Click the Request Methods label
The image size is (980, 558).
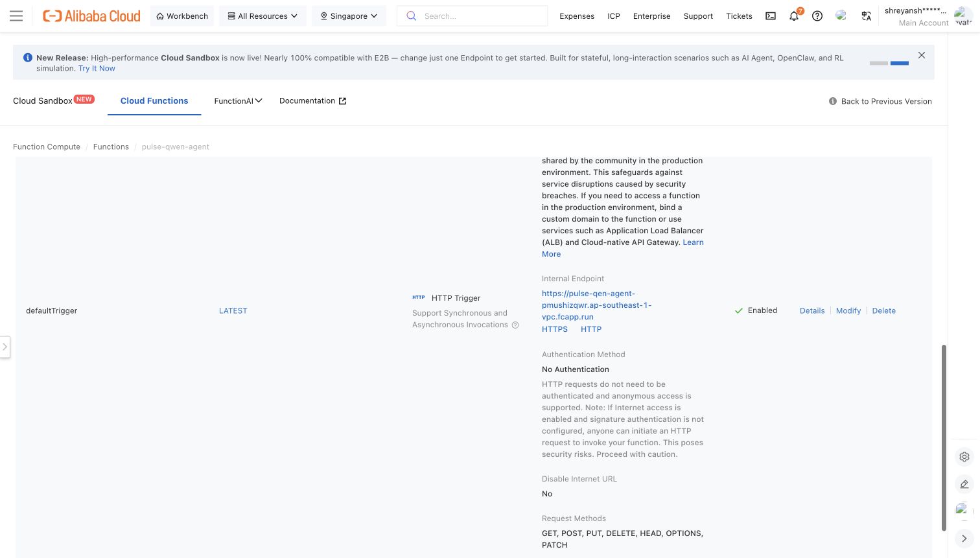[574, 518]
